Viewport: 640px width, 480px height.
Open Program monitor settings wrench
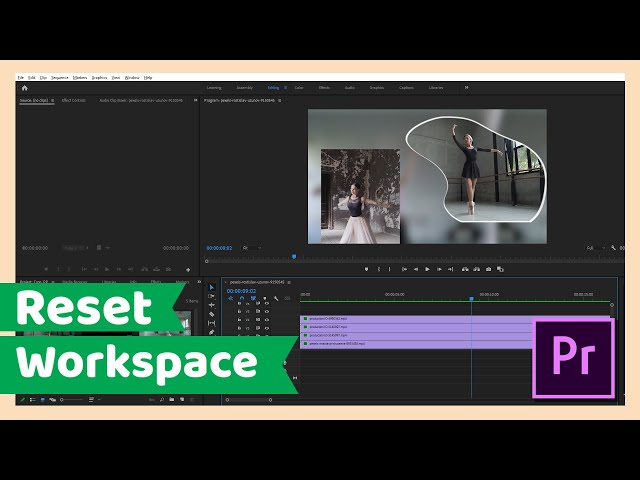(x=613, y=248)
